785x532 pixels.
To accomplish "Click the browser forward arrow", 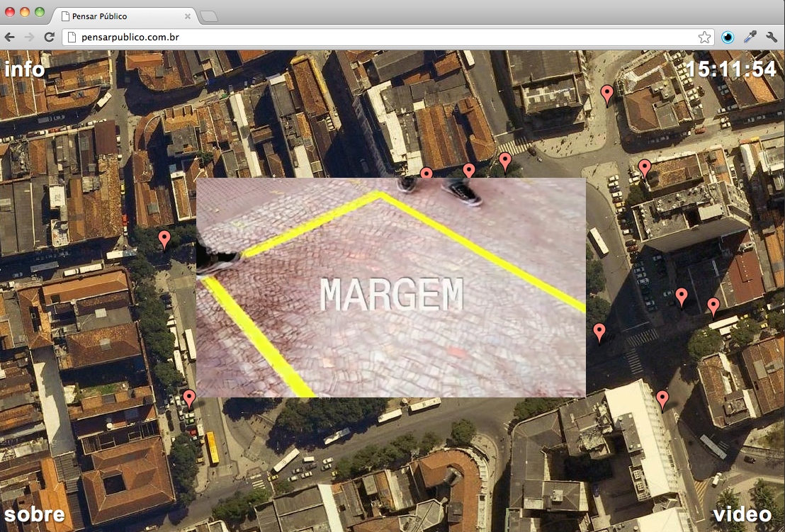I will coord(29,37).
